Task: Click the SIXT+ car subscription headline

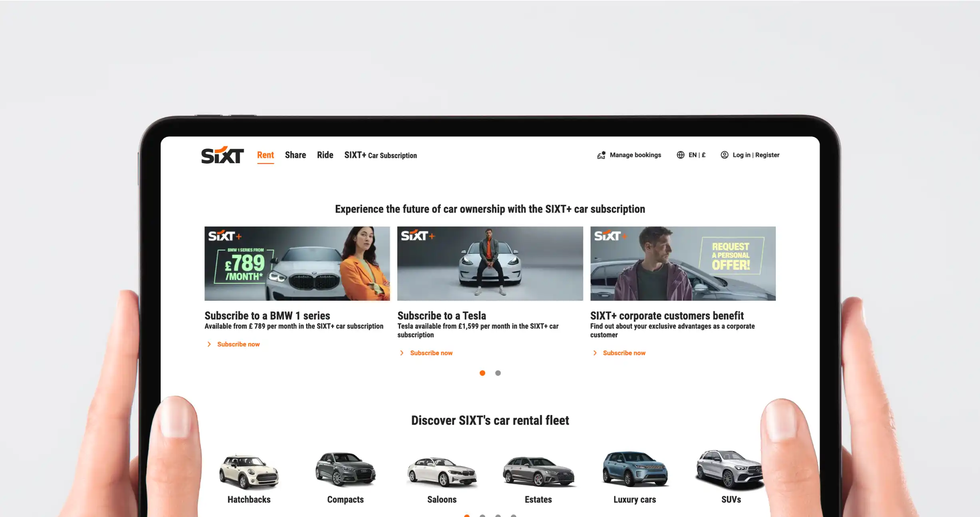Action: [490, 209]
